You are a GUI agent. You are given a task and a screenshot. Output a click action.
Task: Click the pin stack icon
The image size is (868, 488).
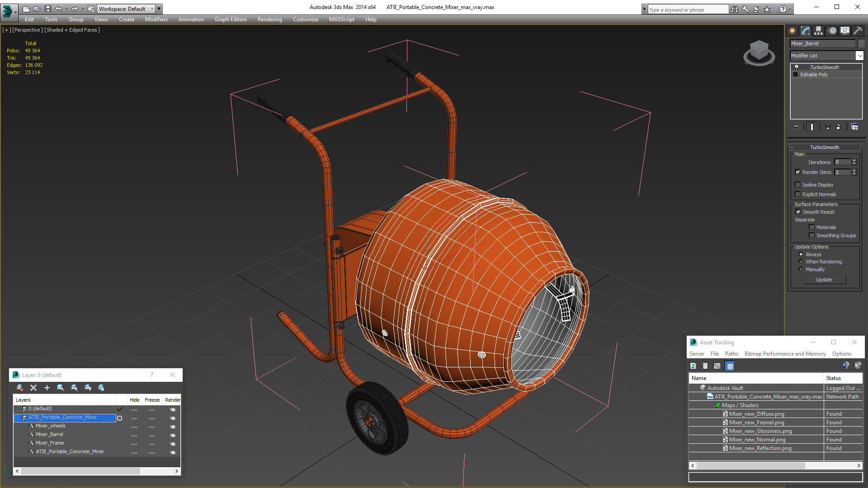796,127
